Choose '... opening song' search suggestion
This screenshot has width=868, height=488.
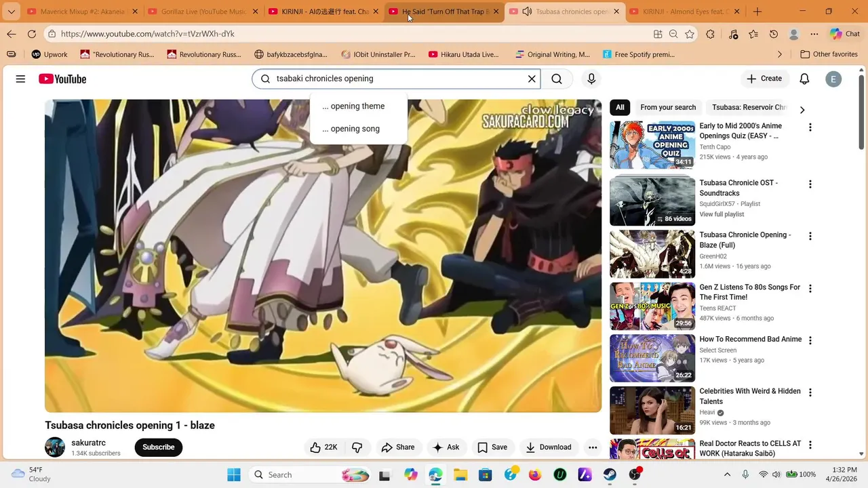click(351, 129)
